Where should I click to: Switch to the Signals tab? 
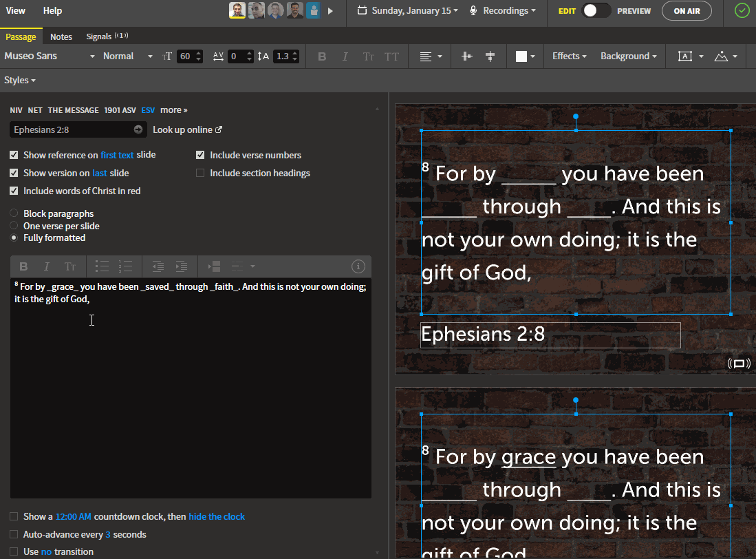pyautogui.click(x=107, y=36)
